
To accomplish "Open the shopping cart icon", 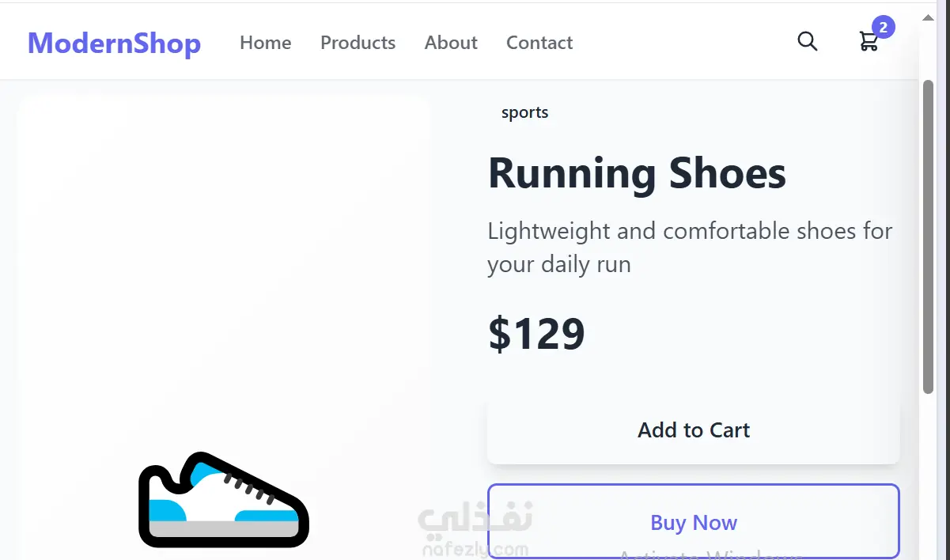I will 869,42.
